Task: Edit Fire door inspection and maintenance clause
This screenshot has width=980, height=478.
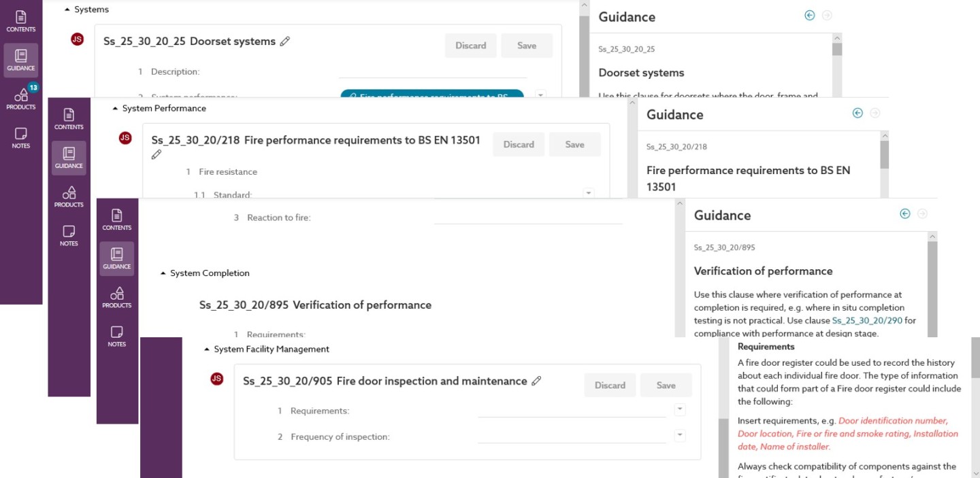Action: [x=536, y=381]
